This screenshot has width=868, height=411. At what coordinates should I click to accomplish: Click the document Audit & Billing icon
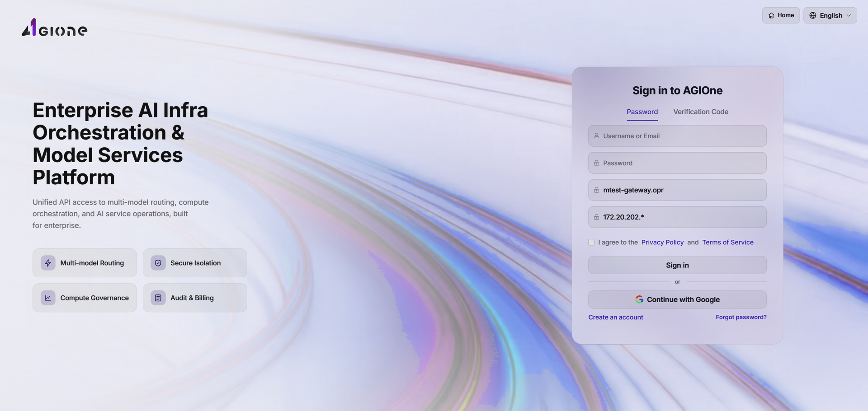coord(158,298)
